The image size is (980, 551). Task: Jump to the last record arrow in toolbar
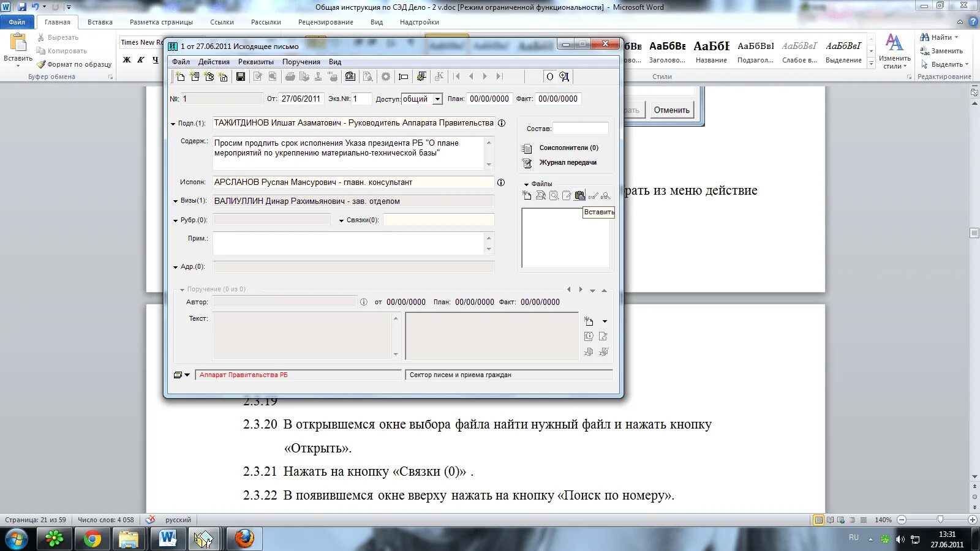[500, 77]
